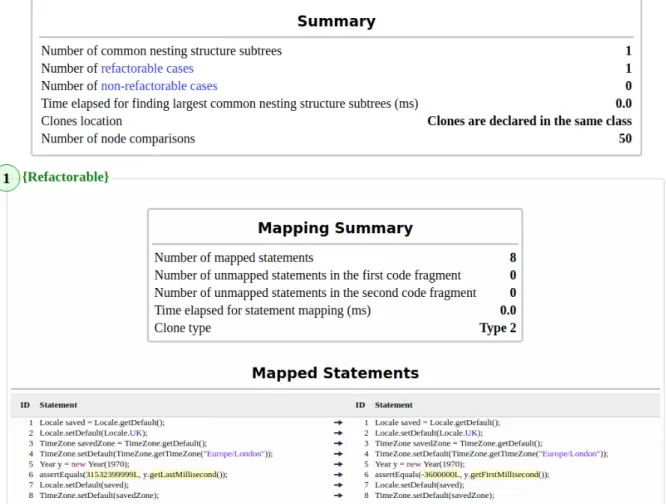Click the 'Summary' heading
666x504 pixels.
(x=336, y=21)
